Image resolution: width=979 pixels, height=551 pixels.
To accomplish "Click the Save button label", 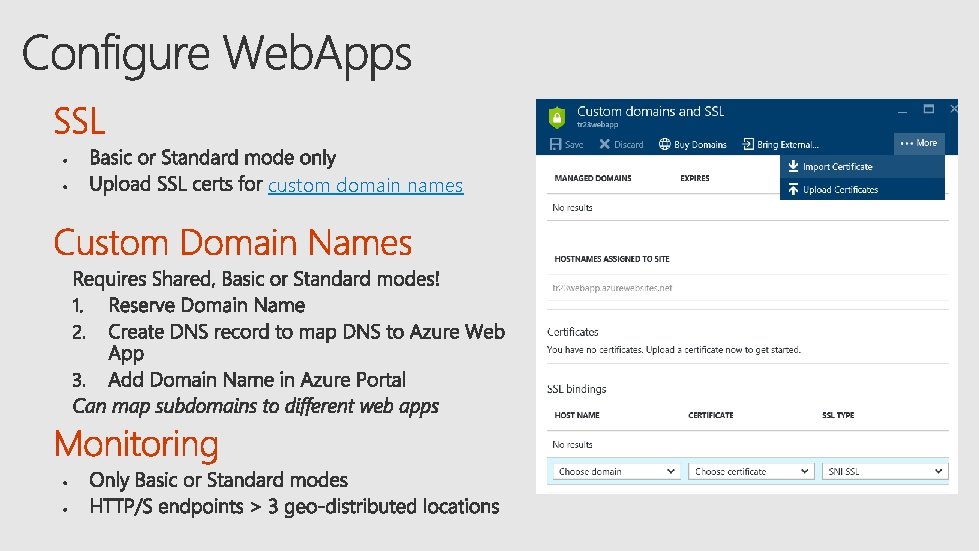I will coord(574,145).
